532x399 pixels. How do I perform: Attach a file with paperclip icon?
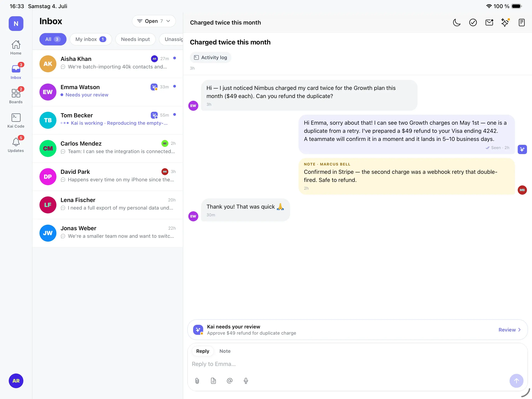coord(197,381)
